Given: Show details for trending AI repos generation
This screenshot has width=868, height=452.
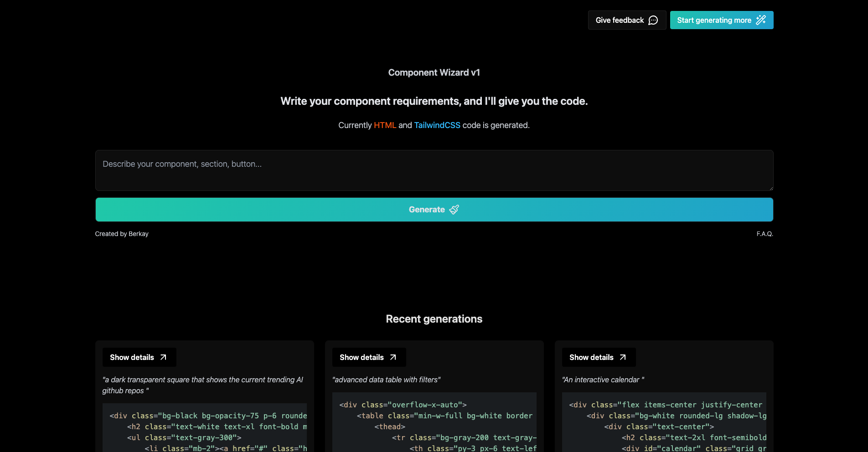Looking at the screenshot, I should pos(139,357).
